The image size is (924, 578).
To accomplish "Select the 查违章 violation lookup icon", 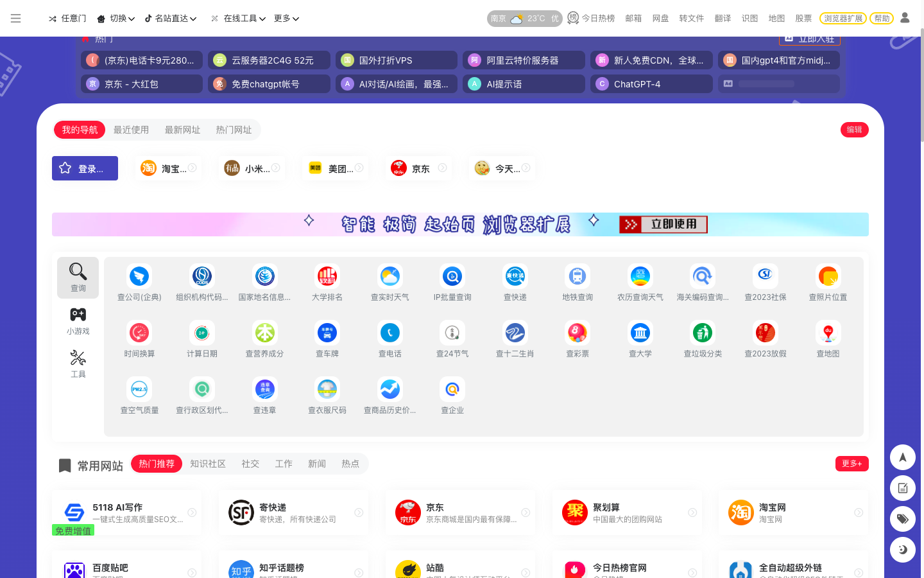I will click(x=264, y=394).
